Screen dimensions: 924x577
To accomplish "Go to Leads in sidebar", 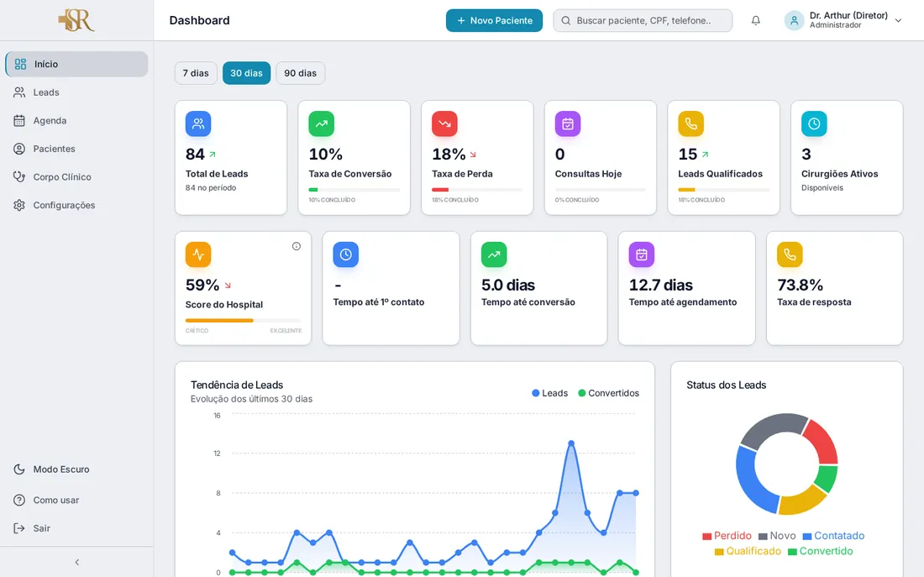I will click(76, 92).
